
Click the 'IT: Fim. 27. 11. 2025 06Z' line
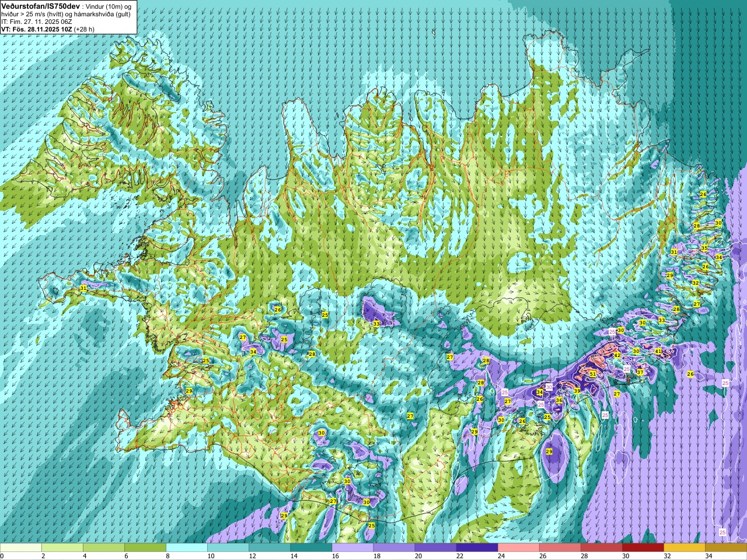[36, 22]
